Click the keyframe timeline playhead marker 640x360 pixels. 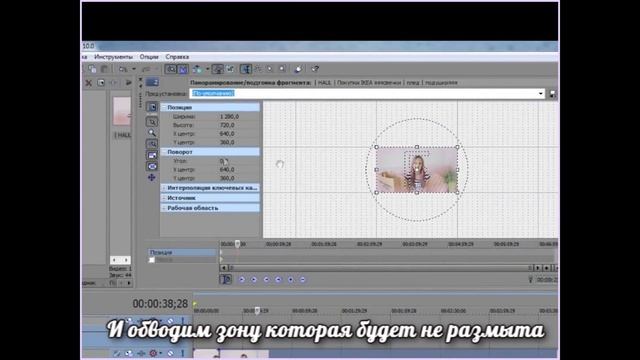point(238,244)
